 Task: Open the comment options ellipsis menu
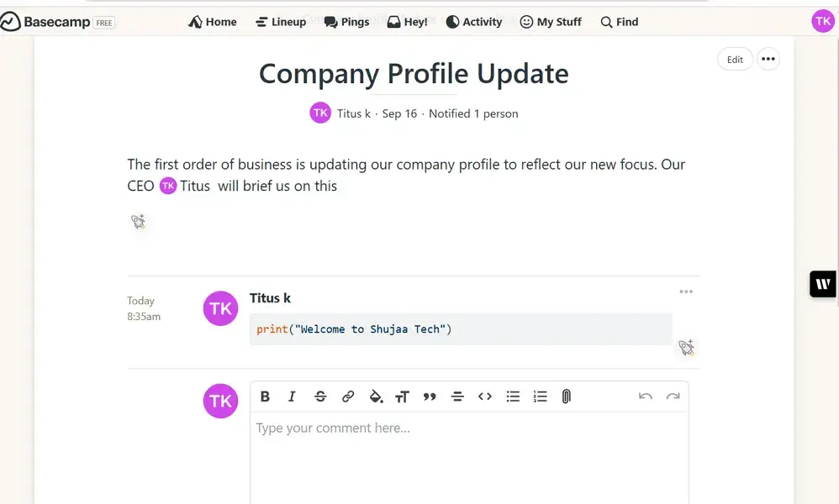686,292
